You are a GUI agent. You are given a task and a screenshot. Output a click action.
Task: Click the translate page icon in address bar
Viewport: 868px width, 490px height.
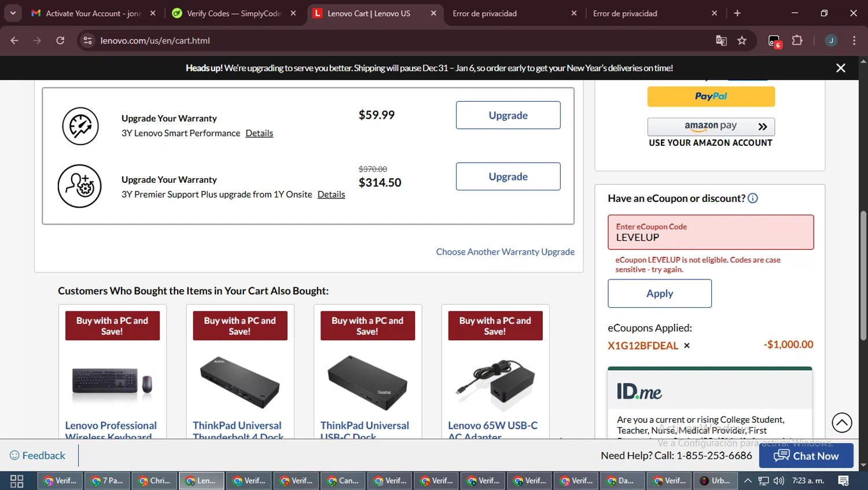[x=721, y=40]
